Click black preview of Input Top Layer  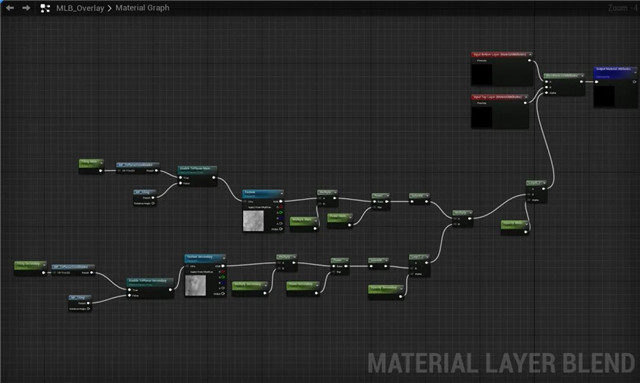tap(482, 118)
